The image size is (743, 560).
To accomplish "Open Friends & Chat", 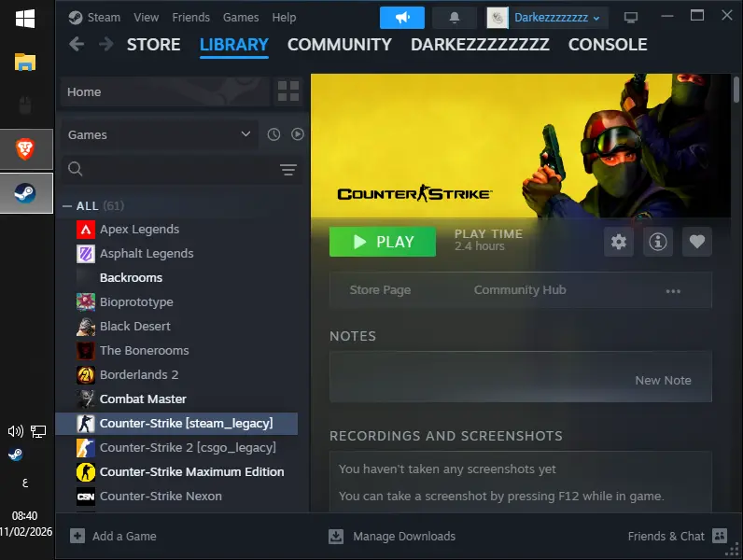I will 677,537.
